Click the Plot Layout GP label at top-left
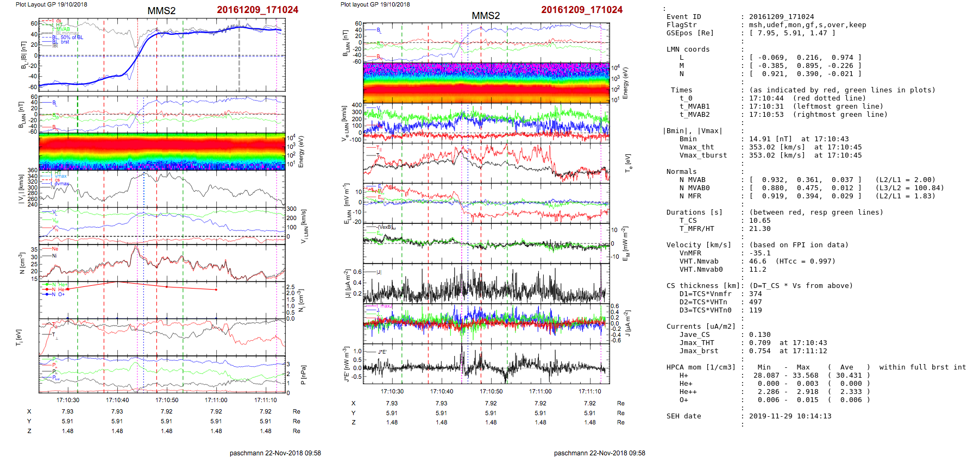 coord(51,4)
